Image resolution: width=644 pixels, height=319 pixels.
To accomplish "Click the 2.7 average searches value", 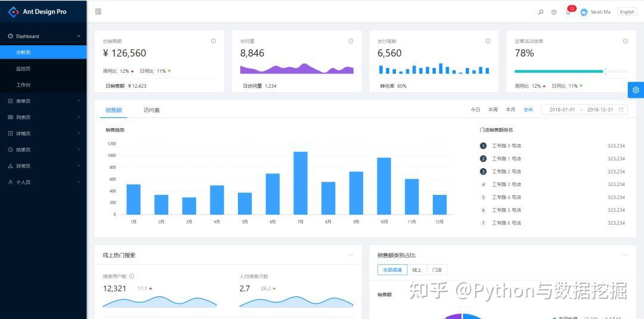I will (x=245, y=289).
